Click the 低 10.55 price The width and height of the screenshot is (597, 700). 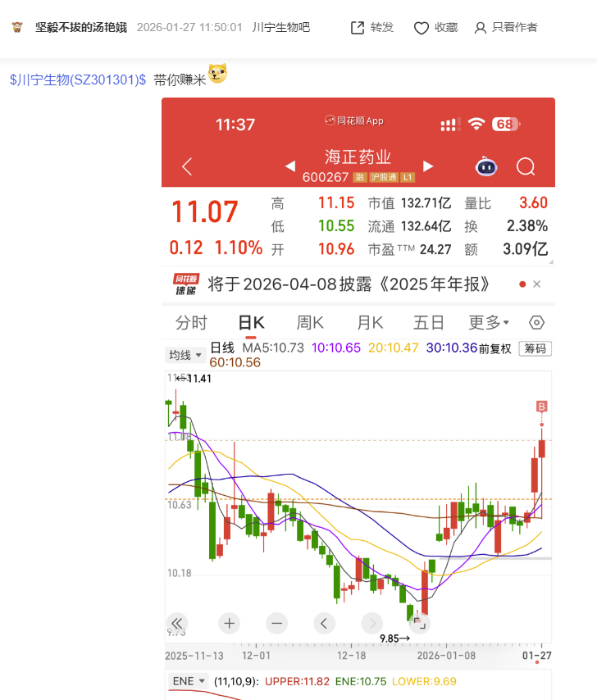pos(335,226)
